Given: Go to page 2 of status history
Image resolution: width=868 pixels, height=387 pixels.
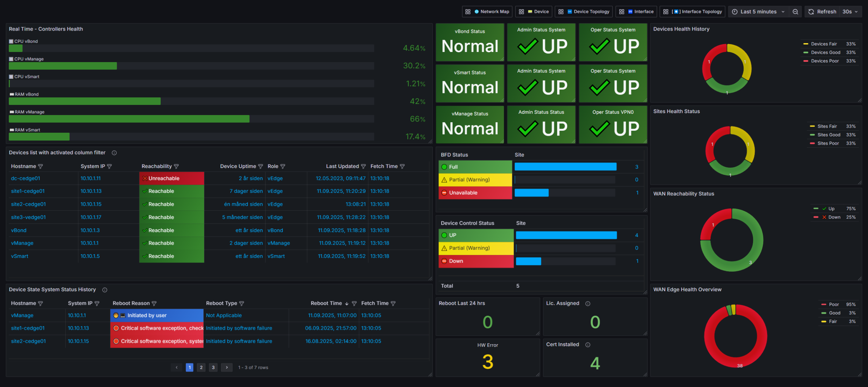Looking at the screenshot, I should [x=201, y=367].
